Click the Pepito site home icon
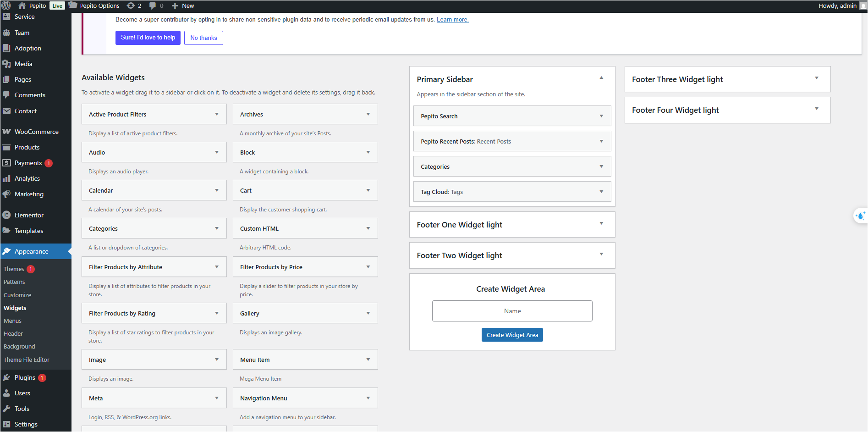The width and height of the screenshot is (868, 432). click(22, 6)
